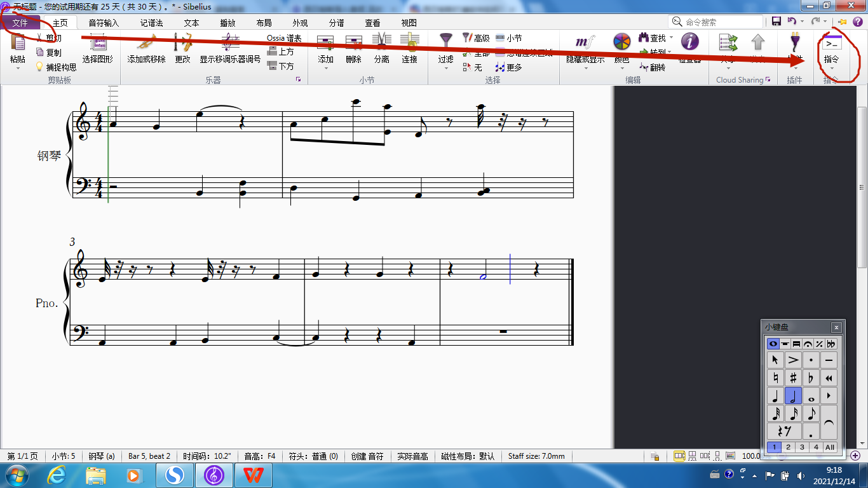Switch to Notations (记谱法) tab
This screenshot has height=488, width=868.
pos(151,22)
